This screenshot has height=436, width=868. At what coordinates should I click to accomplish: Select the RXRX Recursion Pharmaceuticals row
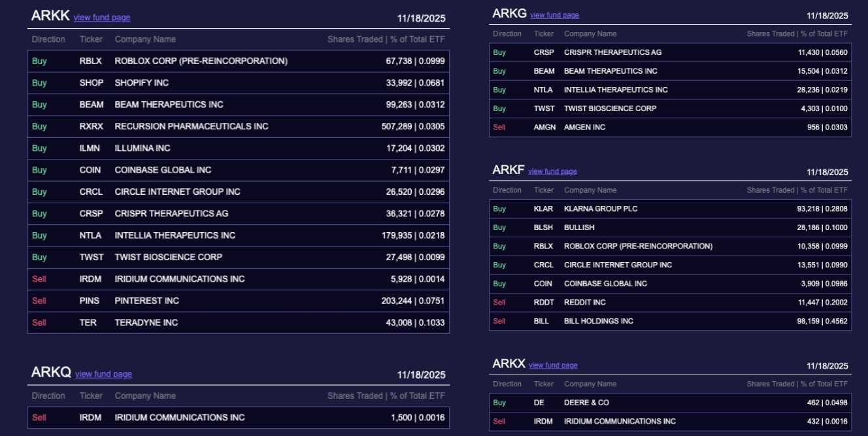click(x=238, y=126)
